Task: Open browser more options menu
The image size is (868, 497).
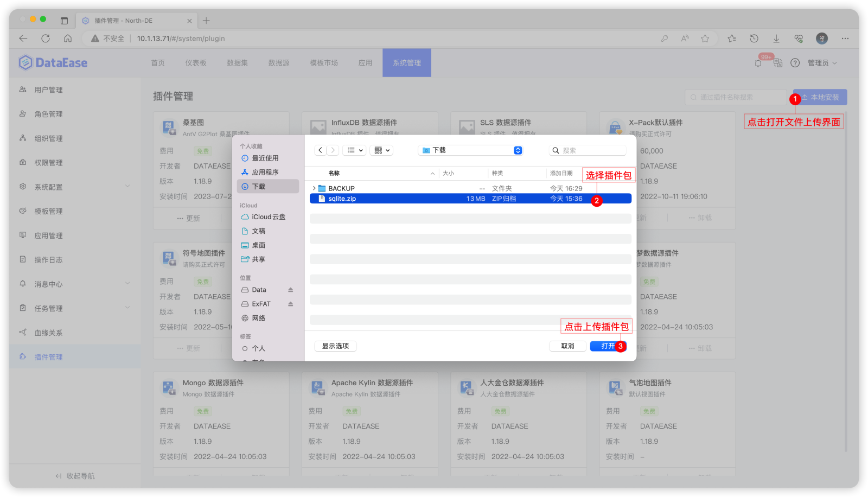Action: pos(845,39)
